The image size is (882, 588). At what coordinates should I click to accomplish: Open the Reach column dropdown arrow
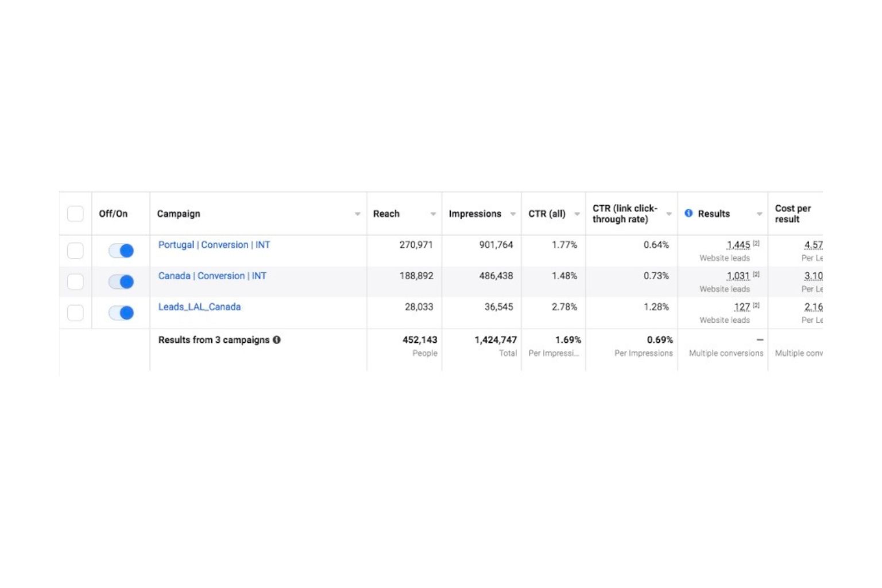[x=433, y=214]
